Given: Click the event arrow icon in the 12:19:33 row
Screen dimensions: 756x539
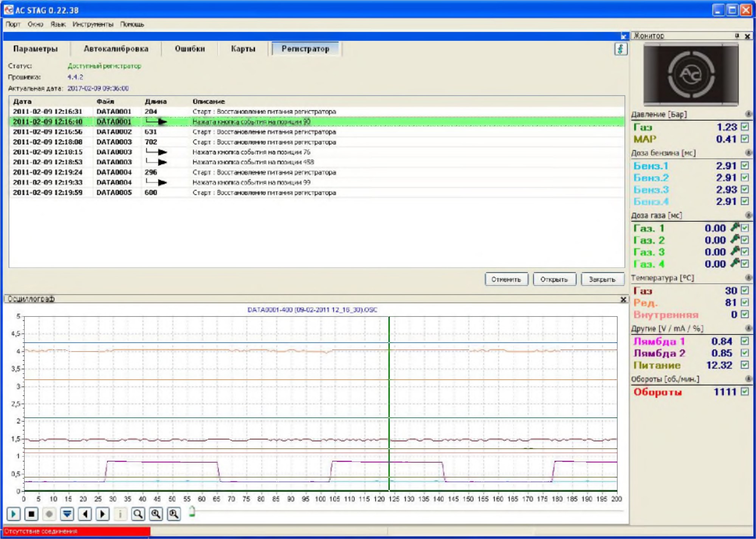Looking at the screenshot, I should pyautogui.click(x=156, y=182).
